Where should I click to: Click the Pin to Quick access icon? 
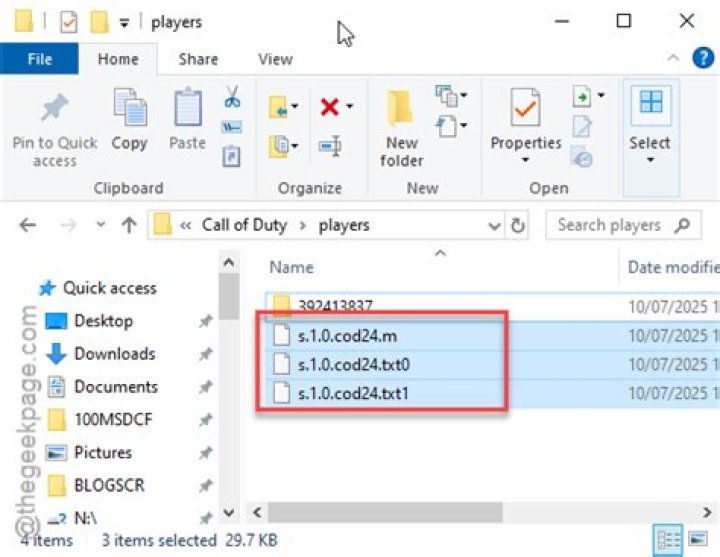point(54,109)
